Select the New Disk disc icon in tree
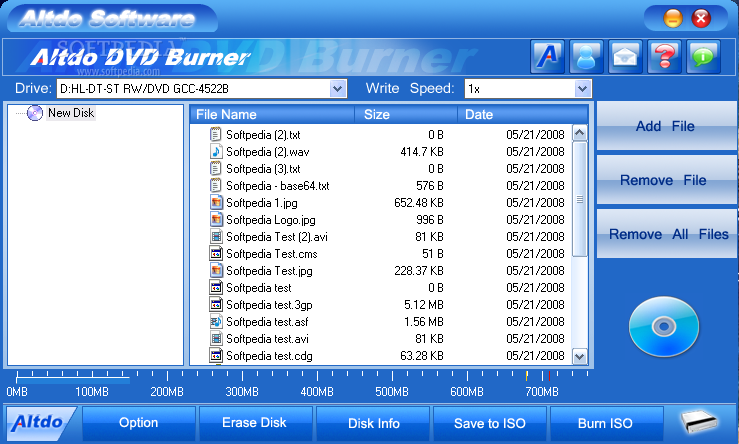The height and width of the screenshot is (444, 739). [35, 113]
